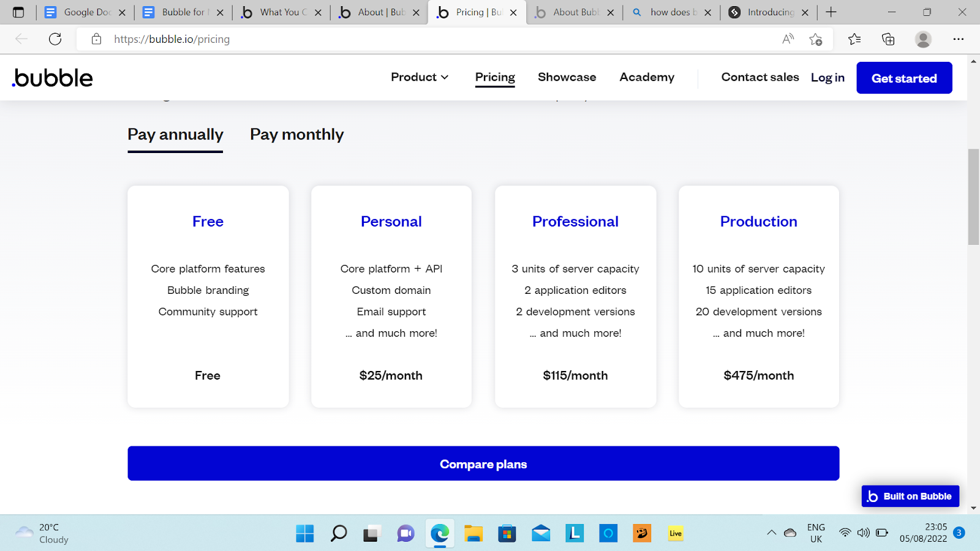Expand the Product dropdown menu

click(420, 77)
